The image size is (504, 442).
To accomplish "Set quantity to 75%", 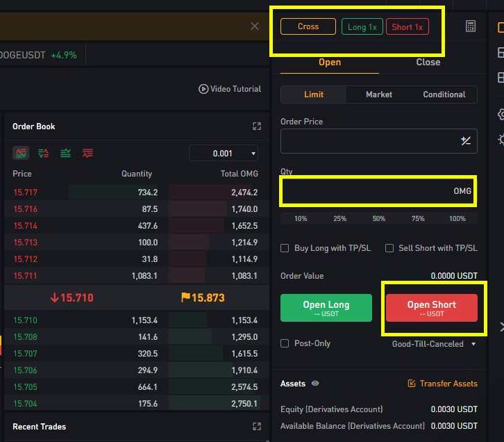I will 418,219.
